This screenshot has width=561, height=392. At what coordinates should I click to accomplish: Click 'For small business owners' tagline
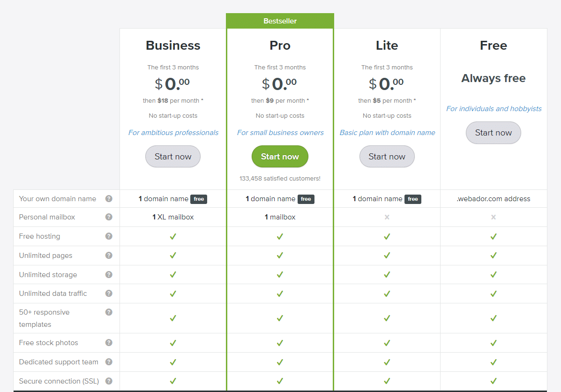(x=280, y=133)
